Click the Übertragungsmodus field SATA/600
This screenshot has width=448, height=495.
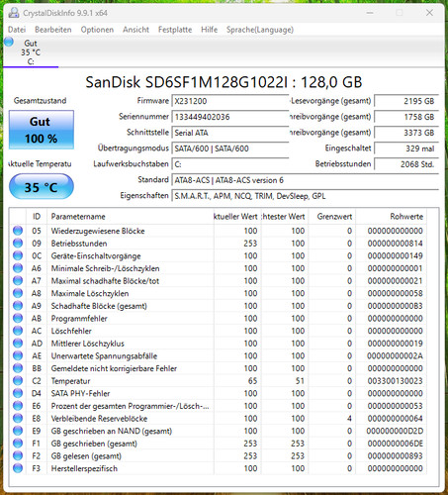pos(230,148)
